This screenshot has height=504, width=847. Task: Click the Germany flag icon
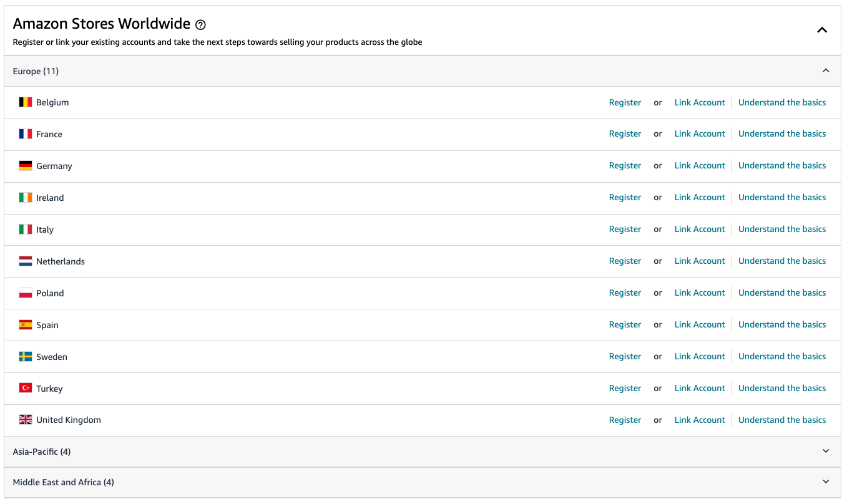(26, 166)
